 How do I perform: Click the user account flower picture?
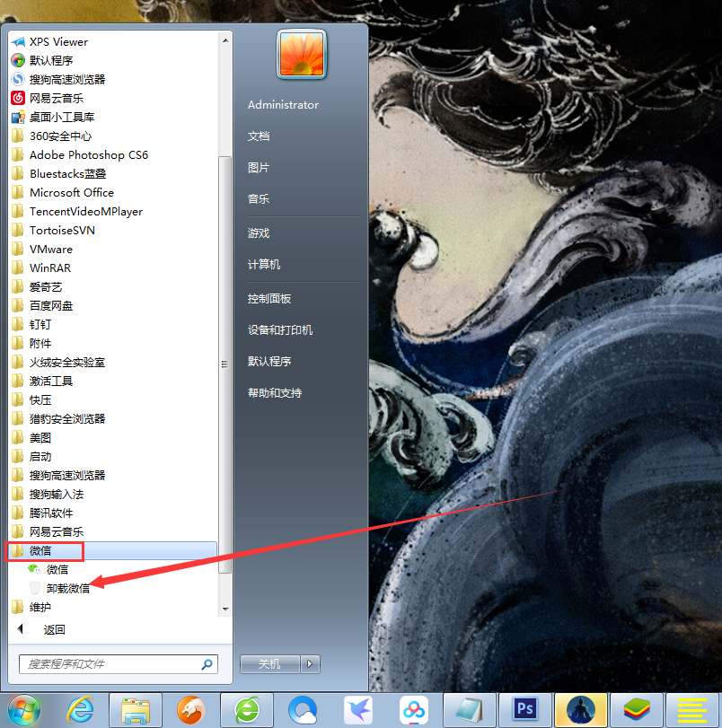pyautogui.click(x=302, y=55)
